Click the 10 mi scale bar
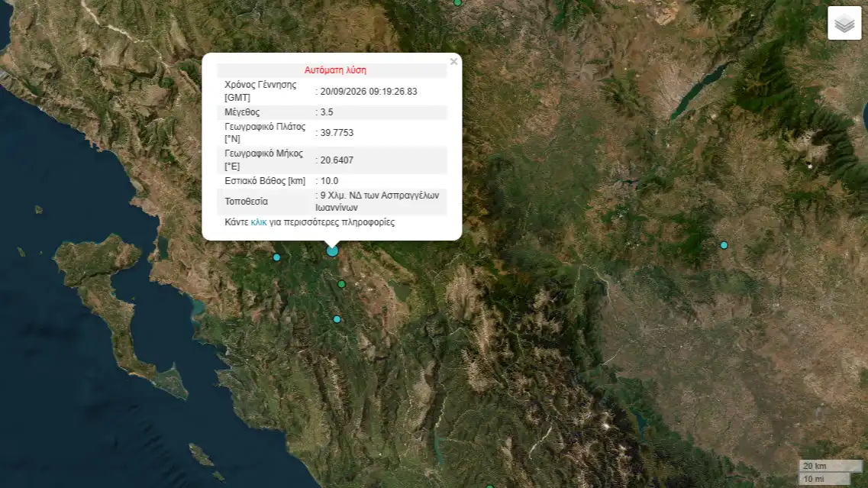Viewport: 868px width, 488px height. (x=824, y=479)
